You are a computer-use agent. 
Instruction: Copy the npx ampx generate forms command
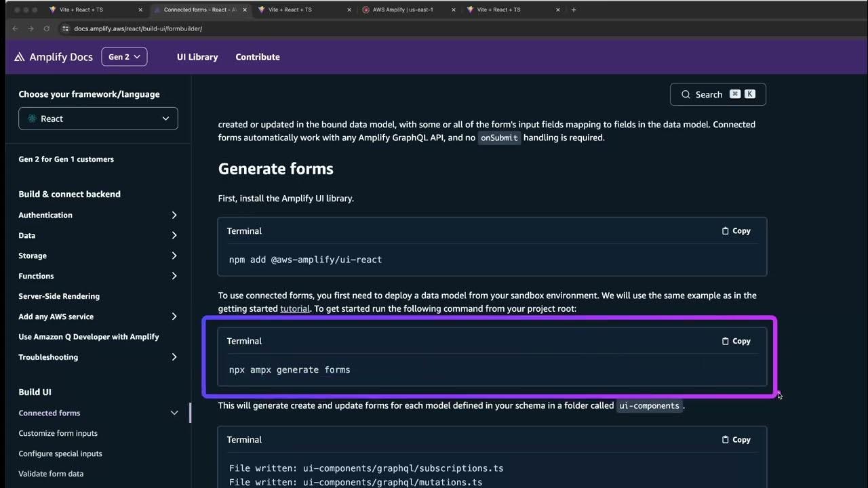(736, 341)
